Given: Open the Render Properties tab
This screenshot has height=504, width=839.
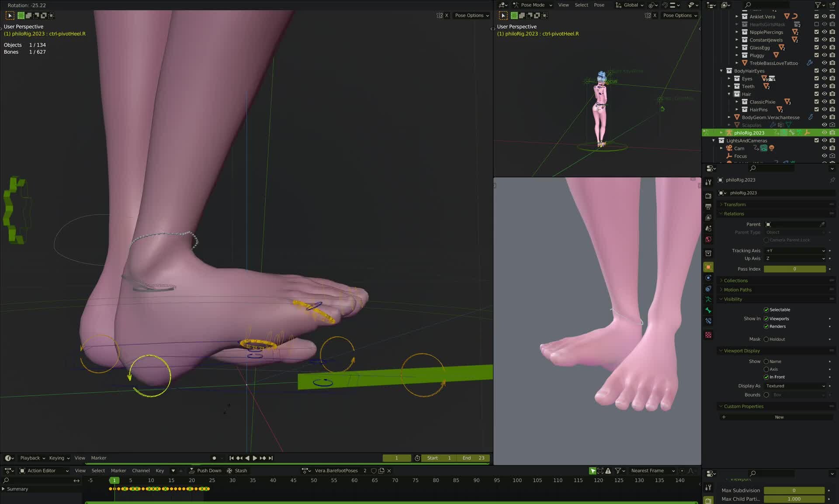Looking at the screenshot, I should 708,196.
